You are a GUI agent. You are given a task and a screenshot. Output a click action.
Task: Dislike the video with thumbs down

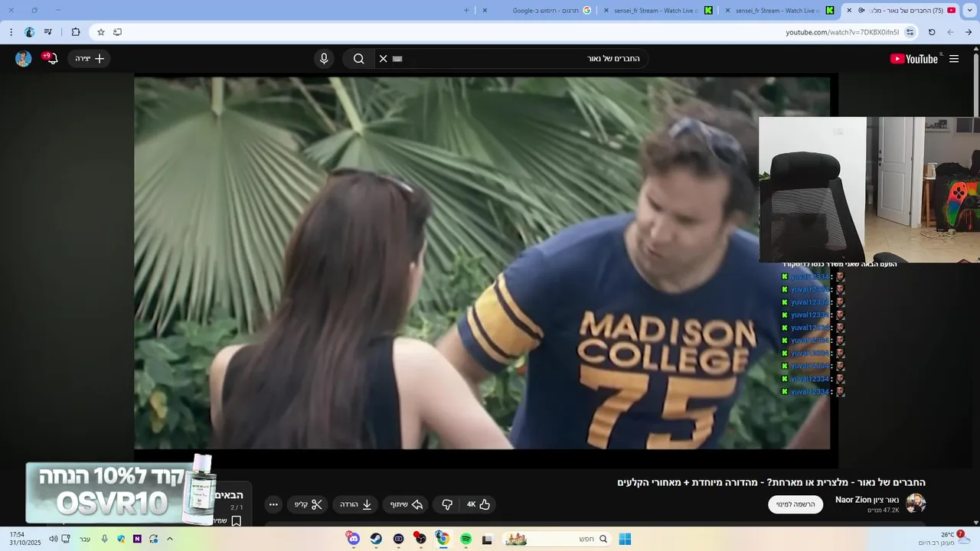(x=447, y=504)
